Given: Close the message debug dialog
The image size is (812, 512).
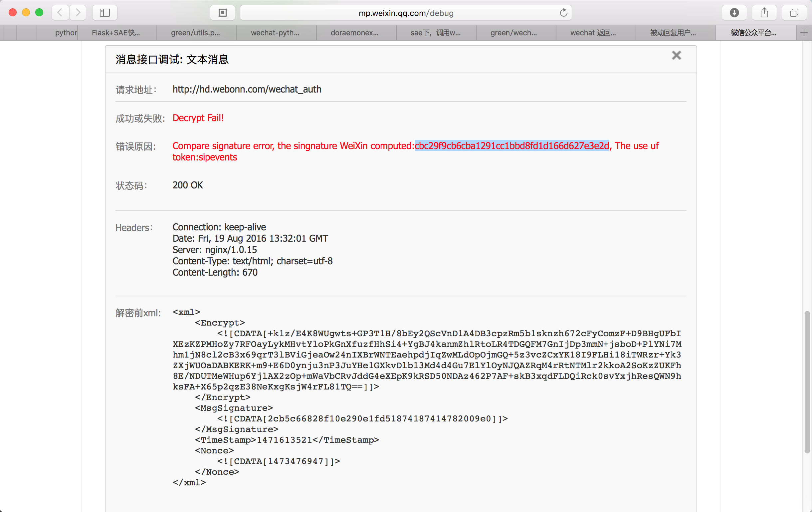Looking at the screenshot, I should pyautogui.click(x=676, y=55).
